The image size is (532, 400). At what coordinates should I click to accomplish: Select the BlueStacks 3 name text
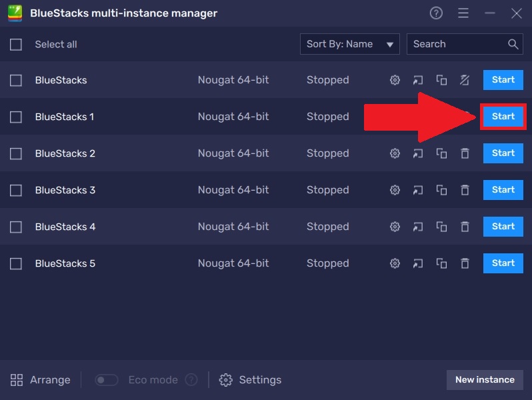[65, 190]
